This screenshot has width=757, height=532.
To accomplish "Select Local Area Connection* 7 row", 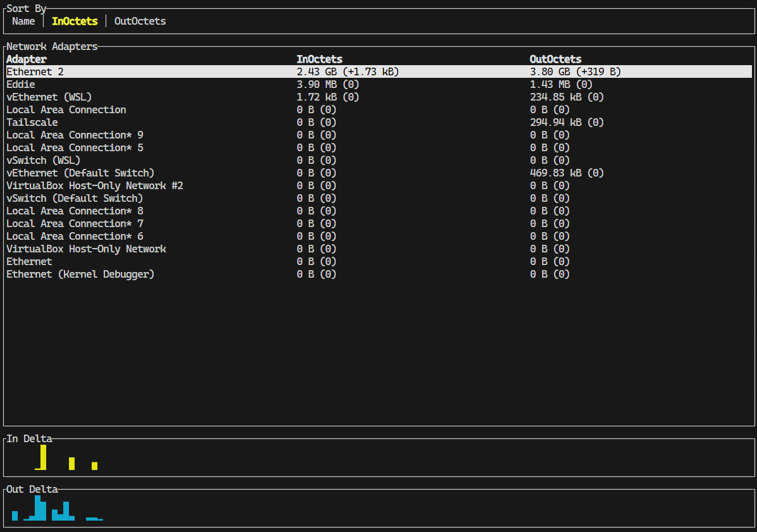I will (x=379, y=223).
